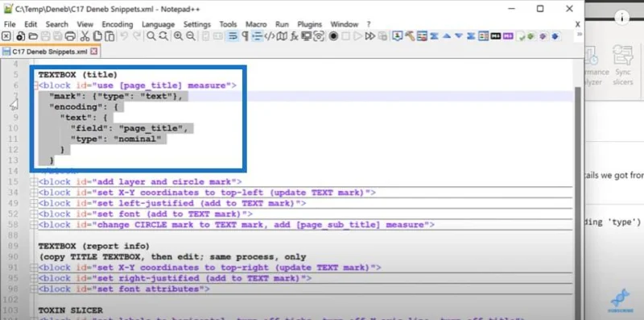644x320 pixels.
Task: Open the Encoding menu
Action: [118, 24]
